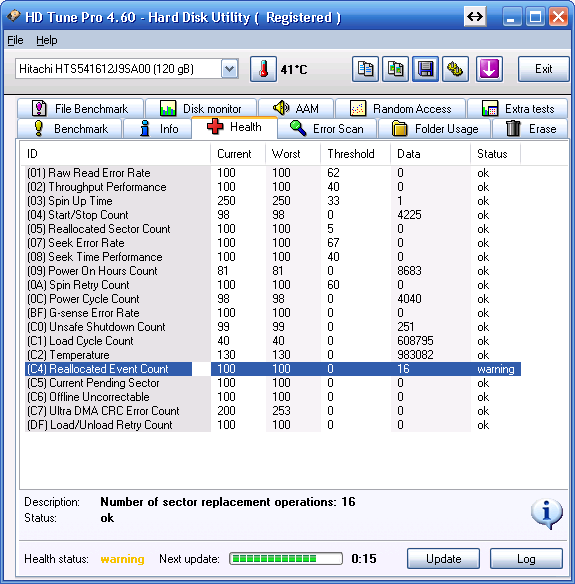Select the (01) Raw Read Error Rate row
The image size is (575, 584).
pos(273,173)
